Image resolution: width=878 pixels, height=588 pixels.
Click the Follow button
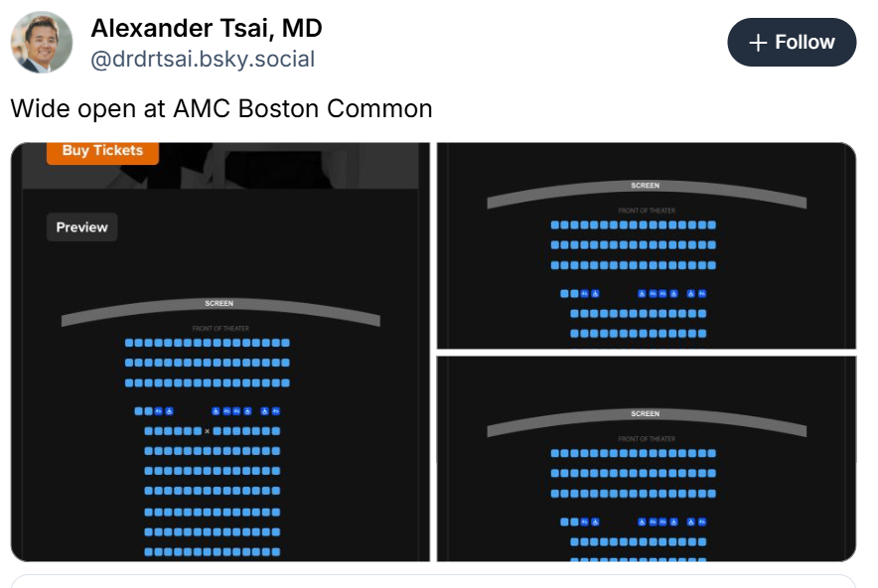pos(792,43)
